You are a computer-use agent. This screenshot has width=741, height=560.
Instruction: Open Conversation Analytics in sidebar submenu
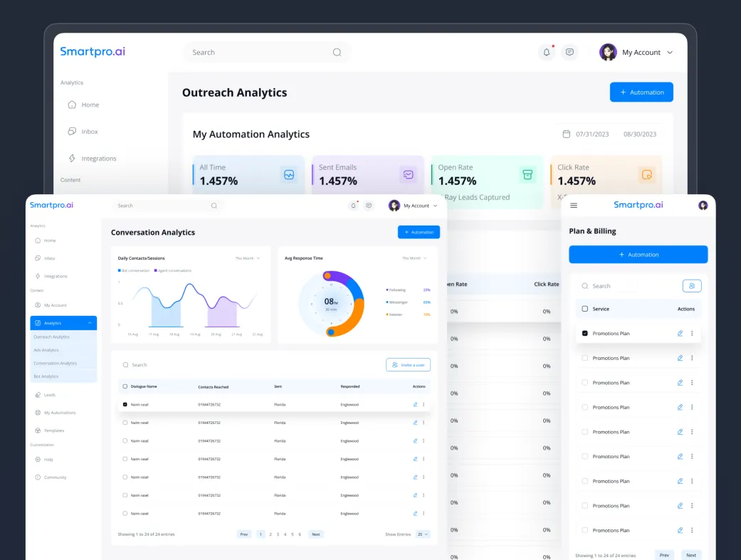56,364
